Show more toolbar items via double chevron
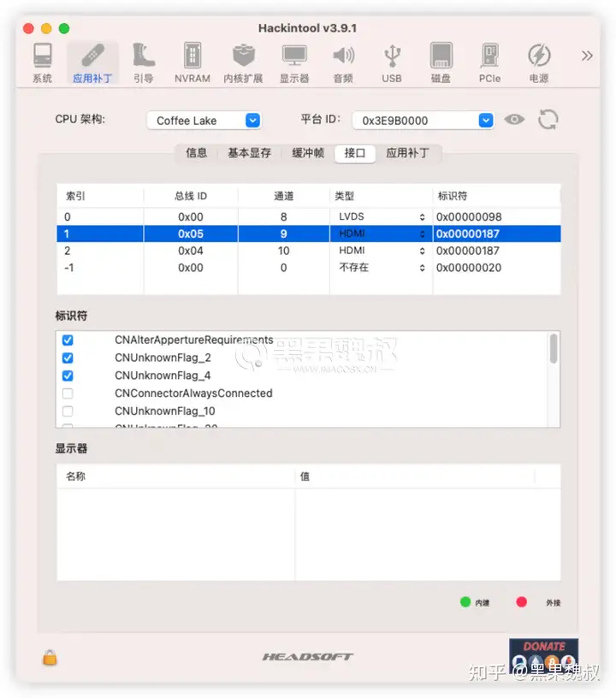The width and height of the screenshot is (616, 698). (587, 56)
